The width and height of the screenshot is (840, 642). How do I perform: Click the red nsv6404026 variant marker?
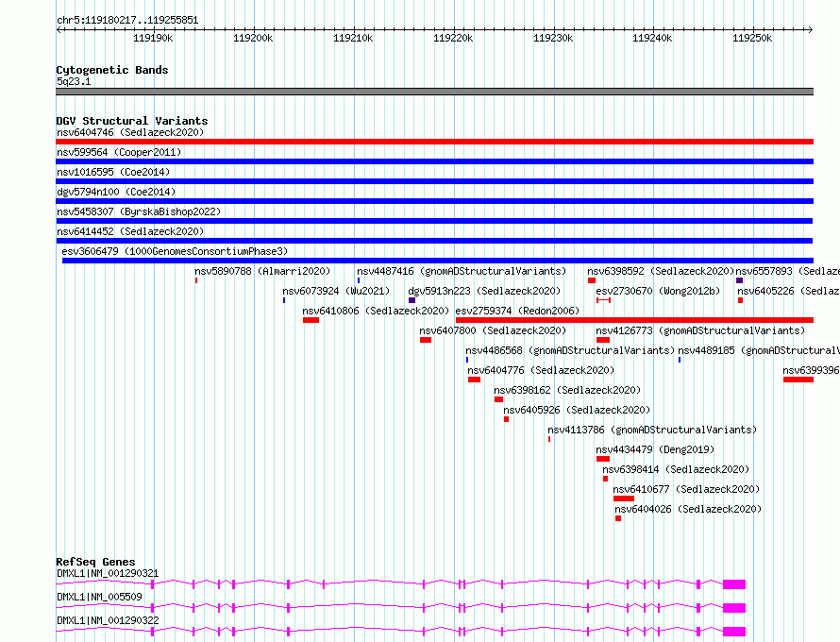pyautogui.click(x=618, y=518)
